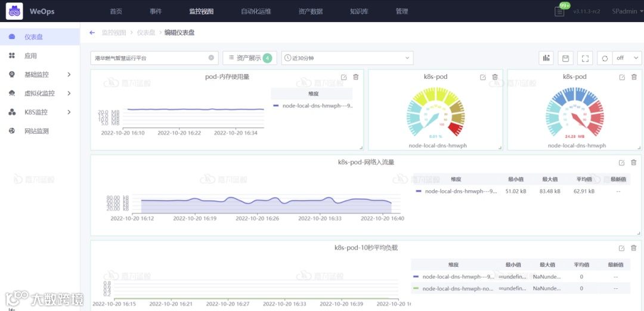
Task: Toggle node-local-dns-hmwph series in 网络入流量 legend
Action: click(456, 191)
